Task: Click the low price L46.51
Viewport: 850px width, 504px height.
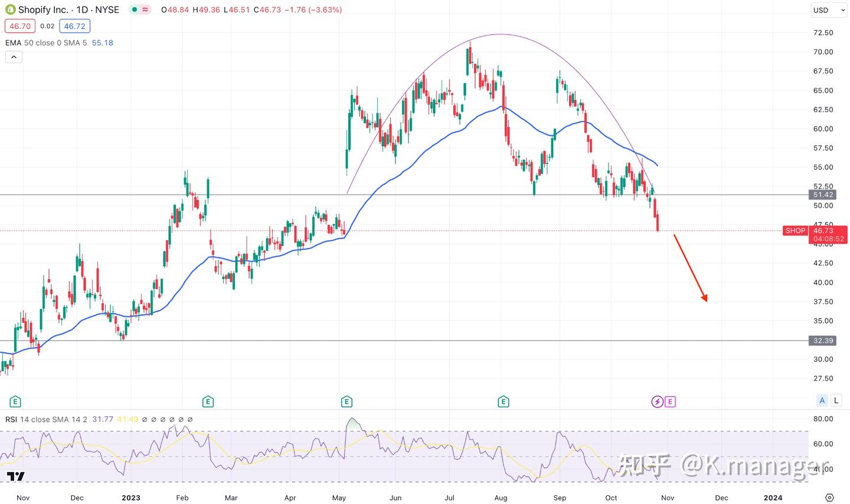Action: [237, 10]
